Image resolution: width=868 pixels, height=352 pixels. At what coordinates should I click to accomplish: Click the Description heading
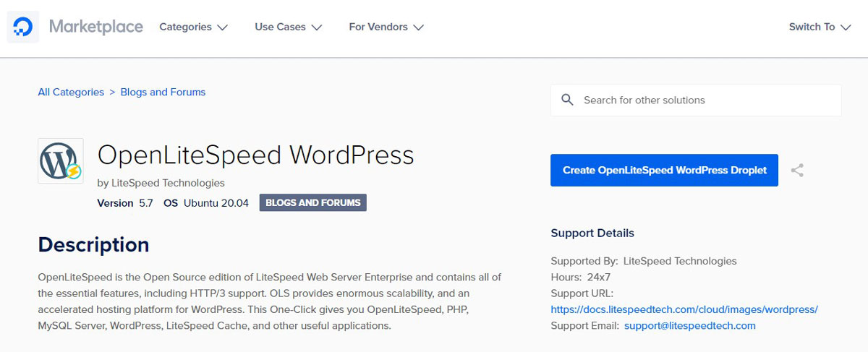(93, 244)
